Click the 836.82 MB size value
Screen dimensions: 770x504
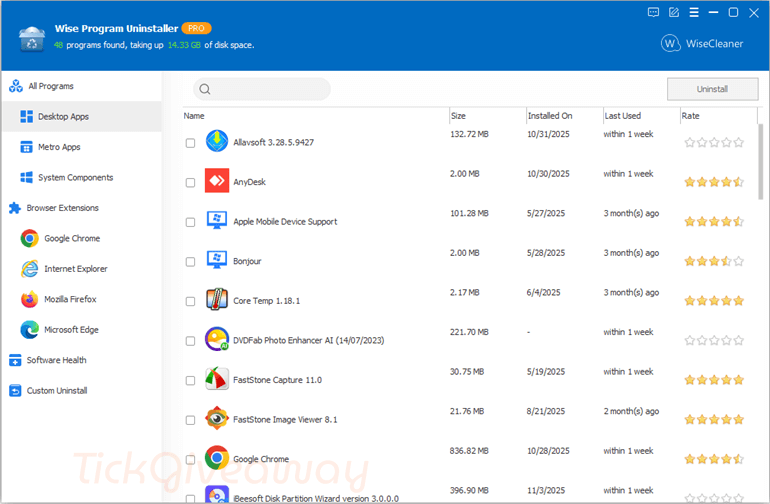pos(469,451)
